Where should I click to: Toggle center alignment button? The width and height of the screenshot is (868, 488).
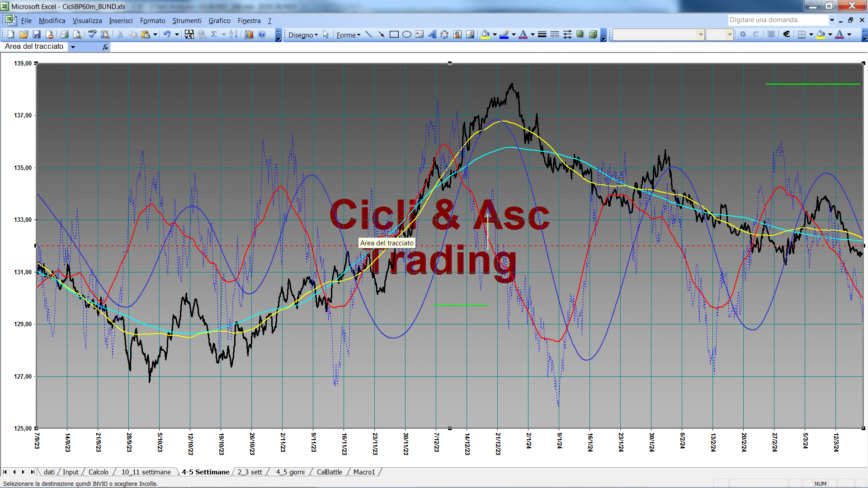coord(771,34)
